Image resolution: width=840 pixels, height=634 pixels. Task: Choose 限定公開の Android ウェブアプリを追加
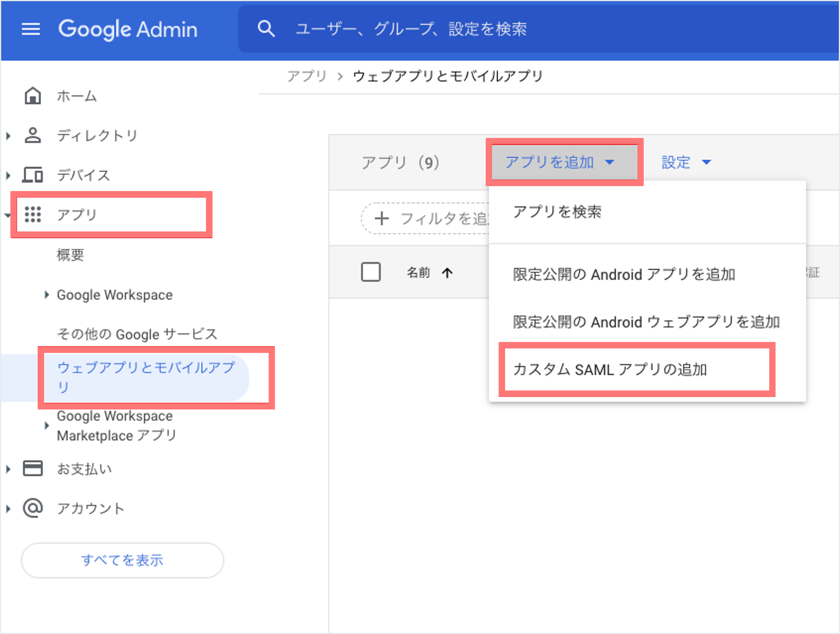point(647,322)
